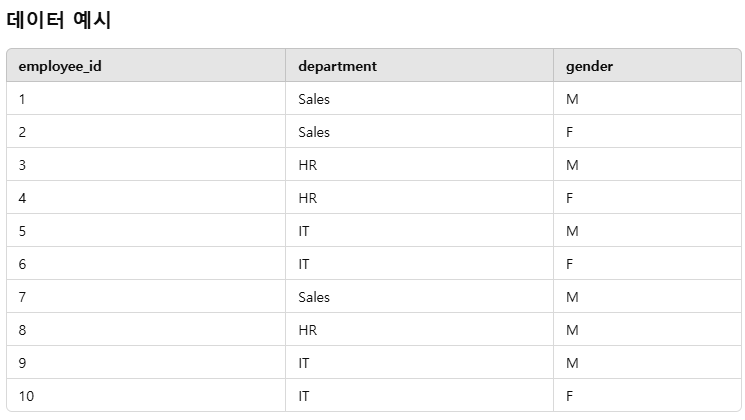Click the department column header
Viewport: 745px width, 420px height.
(420, 66)
